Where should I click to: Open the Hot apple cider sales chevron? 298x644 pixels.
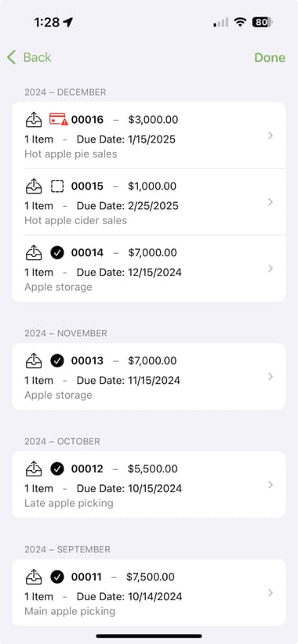pyautogui.click(x=270, y=202)
